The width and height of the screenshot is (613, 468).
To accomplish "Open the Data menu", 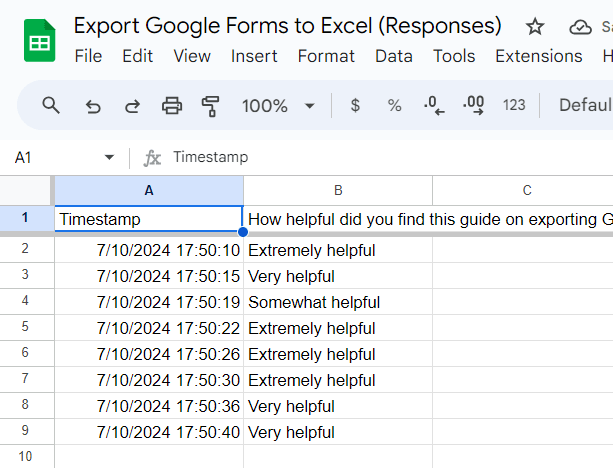I will [393, 56].
